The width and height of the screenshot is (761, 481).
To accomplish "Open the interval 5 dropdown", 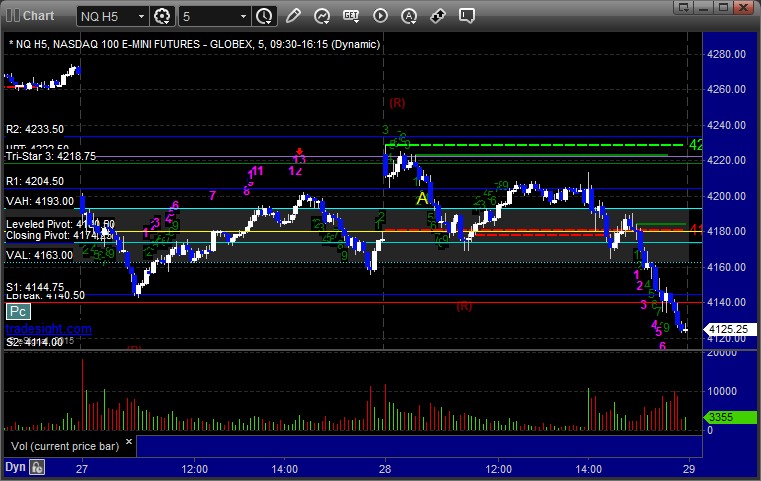I will click(243, 16).
